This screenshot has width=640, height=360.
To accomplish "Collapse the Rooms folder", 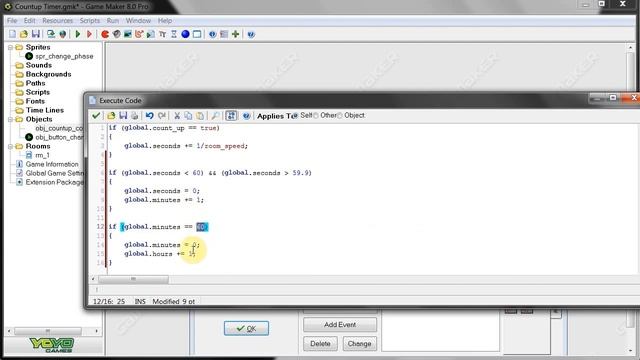I will tap(11, 146).
